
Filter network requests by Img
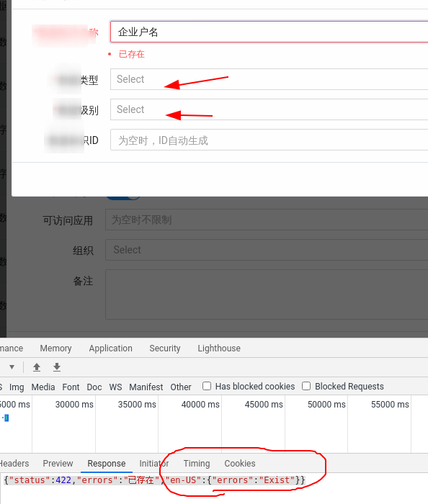(x=17, y=387)
